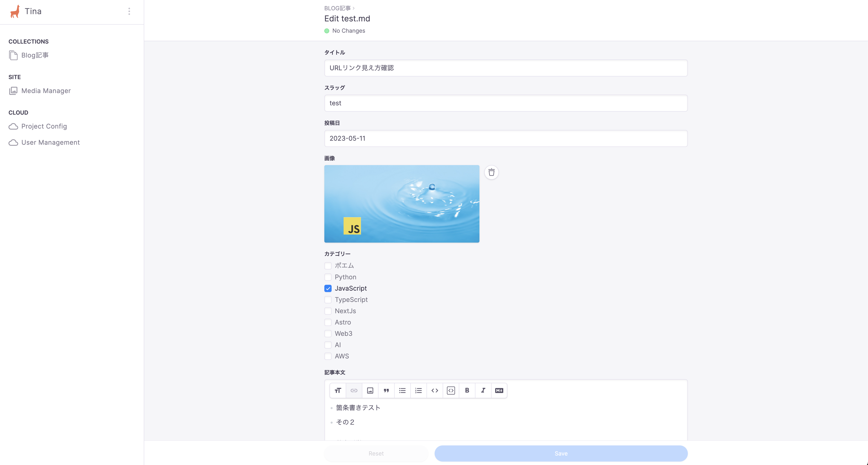The height and width of the screenshot is (465, 868).
Task: Open the Blog記事 collection
Action: click(x=35, y=55)
